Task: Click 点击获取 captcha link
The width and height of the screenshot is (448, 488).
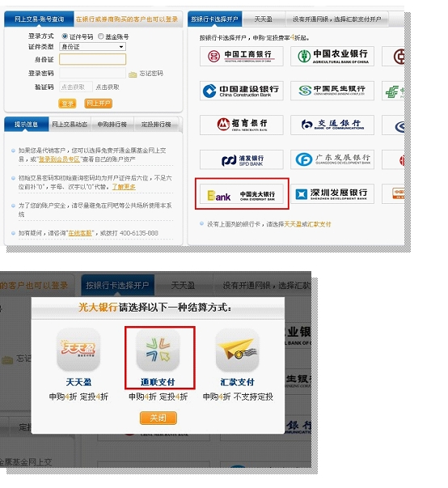Action: coord(108,87)
